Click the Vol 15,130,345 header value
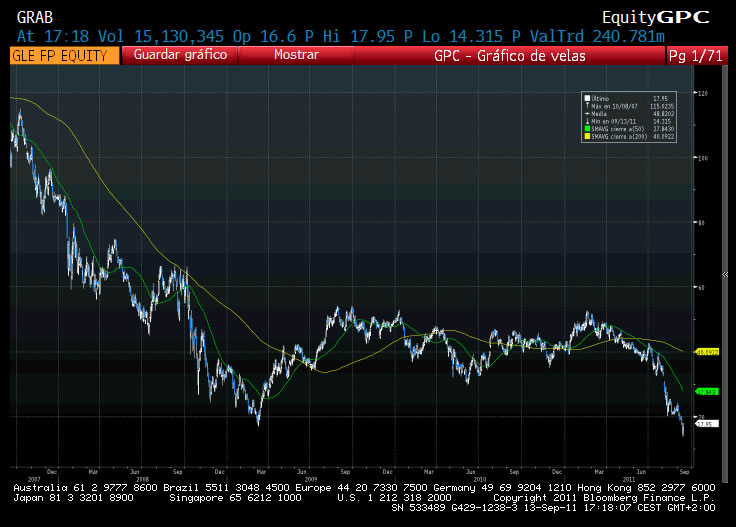Screen dimensions: 736x527 pos(161,36)
